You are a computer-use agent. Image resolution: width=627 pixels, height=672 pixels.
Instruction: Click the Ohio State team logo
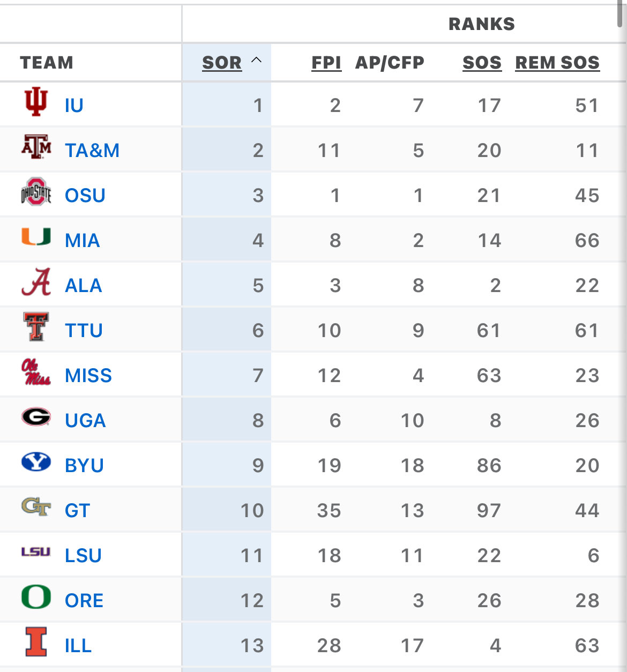tap(36, 192)
